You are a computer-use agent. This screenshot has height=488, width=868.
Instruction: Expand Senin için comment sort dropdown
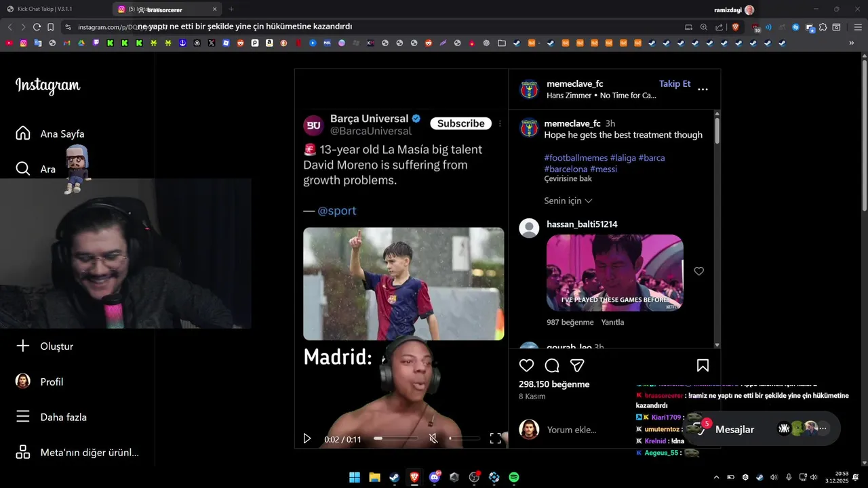pyautogui.click(x=568, y=201)
